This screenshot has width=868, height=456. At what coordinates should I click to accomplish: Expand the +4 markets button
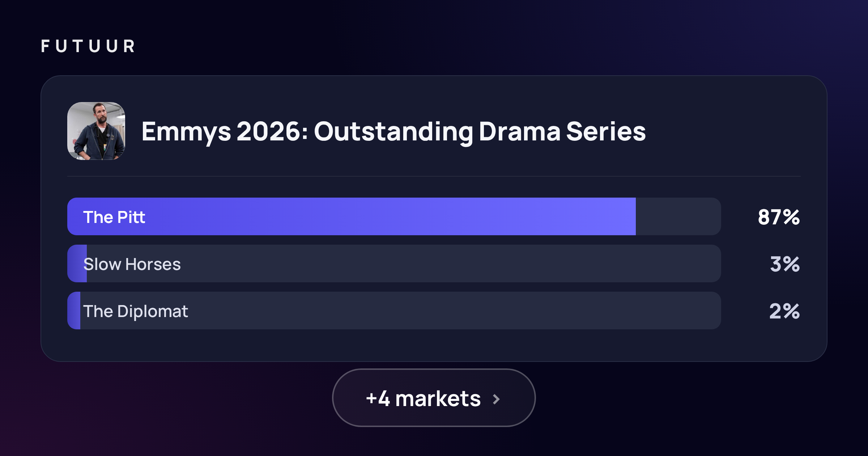pyautogui.click(x=434, y=398)
